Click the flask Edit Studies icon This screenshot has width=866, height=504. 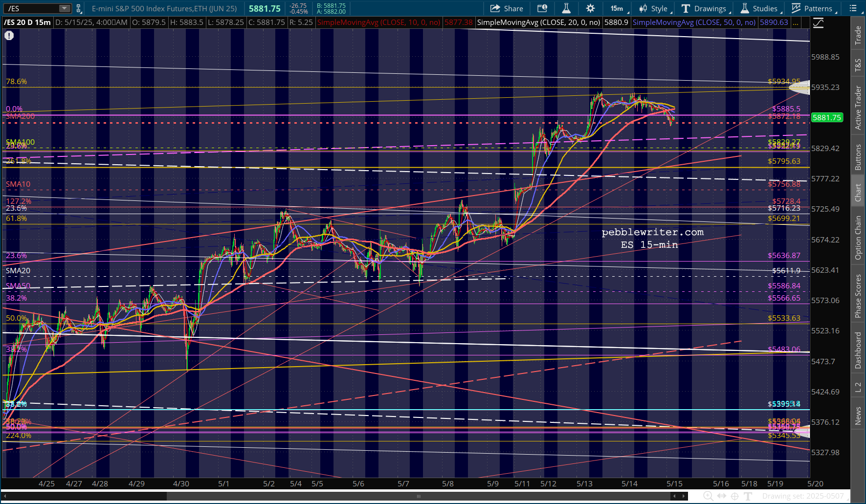pyautogui.click(x=566, y=8)
